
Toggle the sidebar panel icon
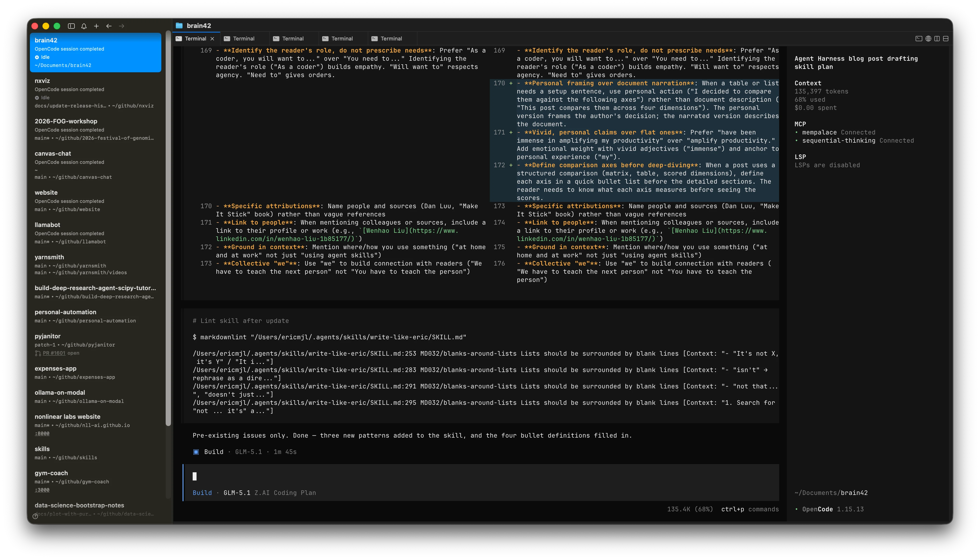71,26
